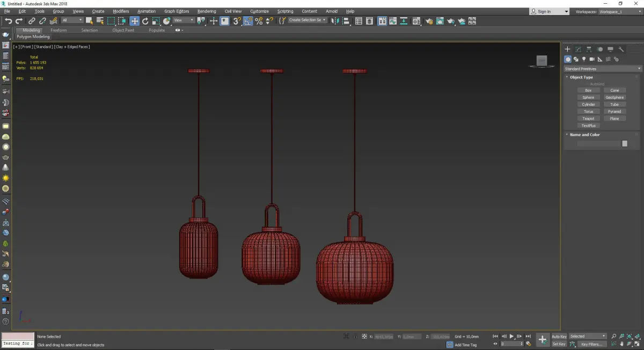Activate the Select and Move tool
The width and height of the screenshot is (644, 350).
(x=134, y=21)
